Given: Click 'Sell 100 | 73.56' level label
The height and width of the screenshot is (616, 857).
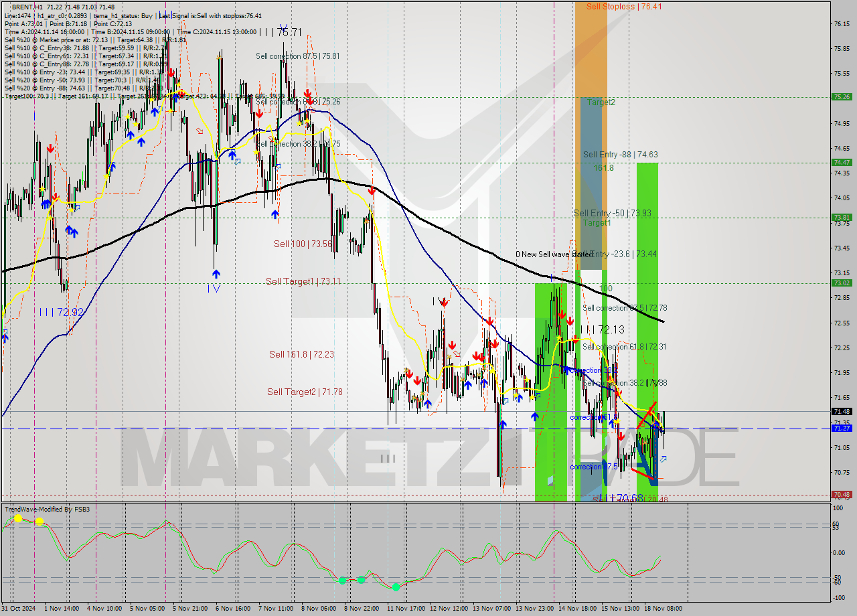Looking at the screenshot, I should tap(303, 244).
